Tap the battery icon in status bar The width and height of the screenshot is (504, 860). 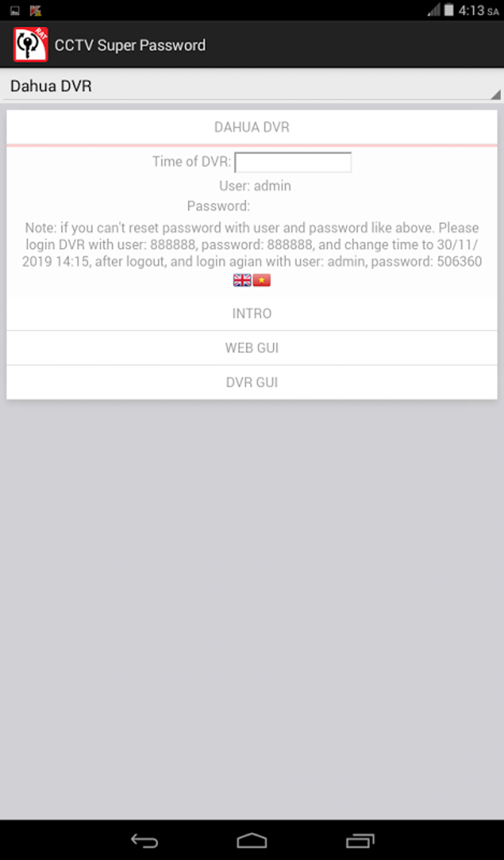tap(449, 10)
